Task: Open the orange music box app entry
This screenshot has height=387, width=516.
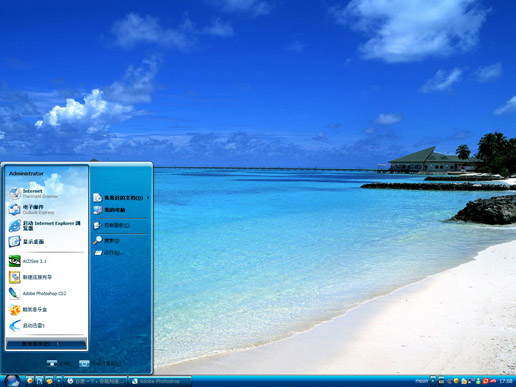Action: click(x=46, y=309)
